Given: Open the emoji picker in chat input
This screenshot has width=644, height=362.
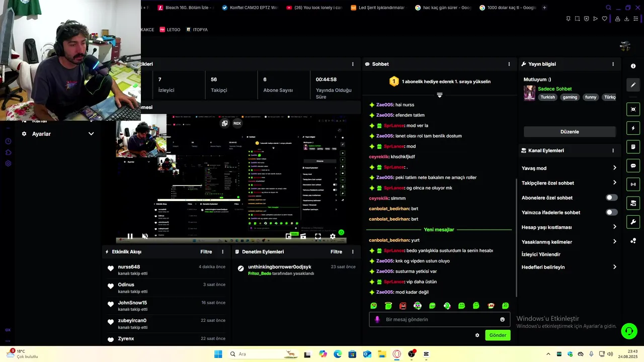Looking at the screenshot, I should coord(502,319).
